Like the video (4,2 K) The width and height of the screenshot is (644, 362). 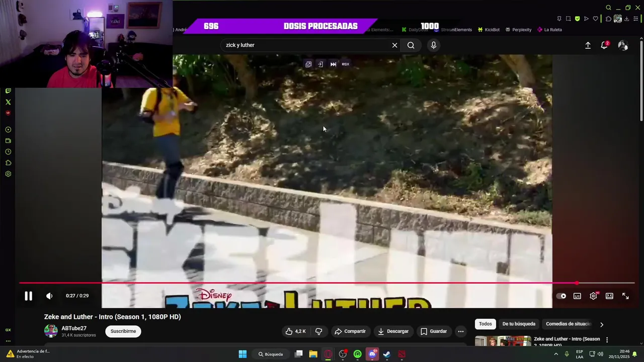296,331
